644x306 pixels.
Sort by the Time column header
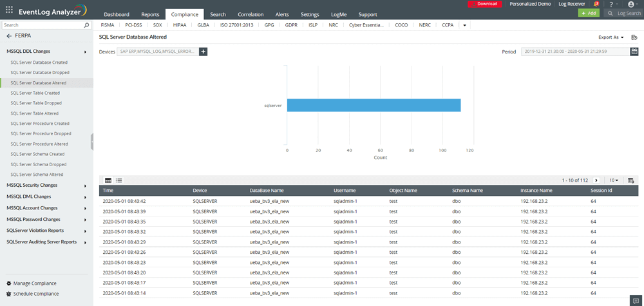pos(108,191)
